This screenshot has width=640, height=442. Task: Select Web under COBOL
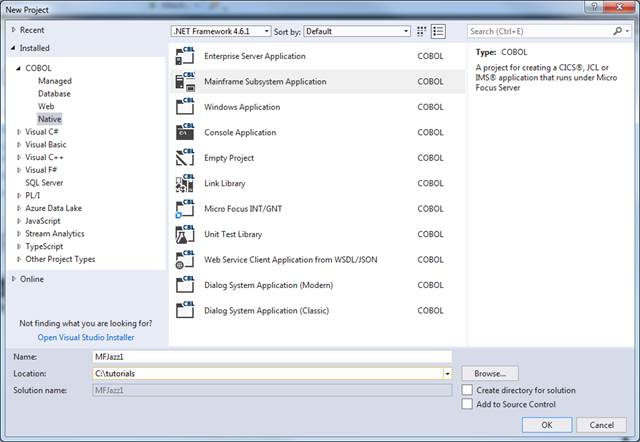click(46, 106)
